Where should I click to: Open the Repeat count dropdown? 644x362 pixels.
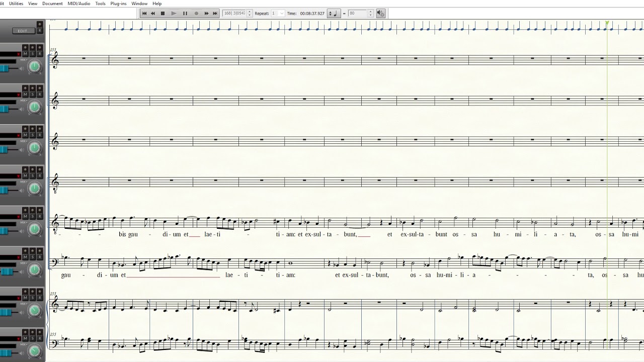[278, 14]
